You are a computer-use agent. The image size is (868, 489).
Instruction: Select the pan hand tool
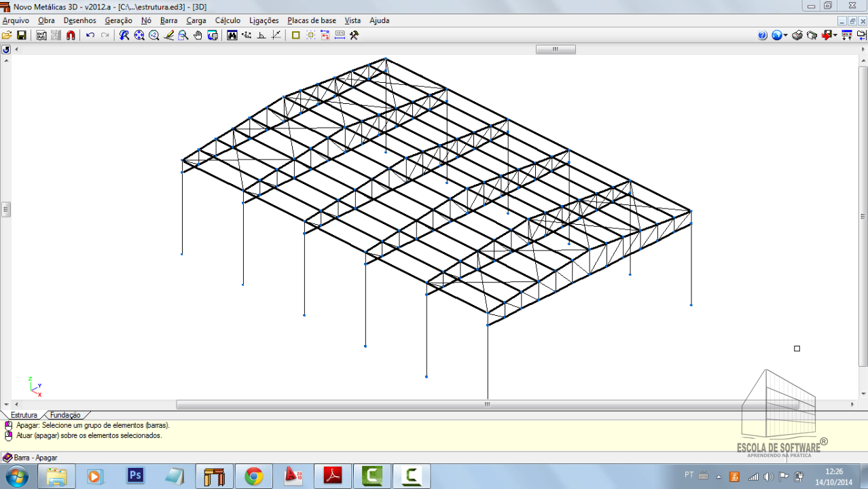198,35
